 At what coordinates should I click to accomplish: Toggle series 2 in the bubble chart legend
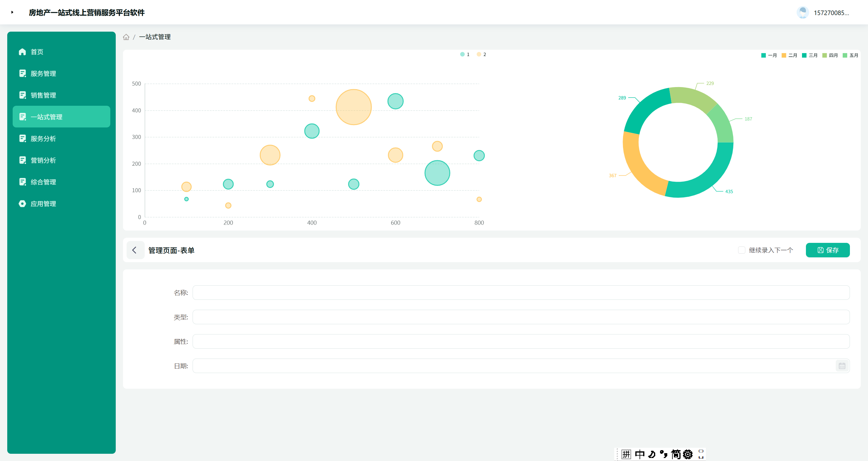click(x=481, y=54)
